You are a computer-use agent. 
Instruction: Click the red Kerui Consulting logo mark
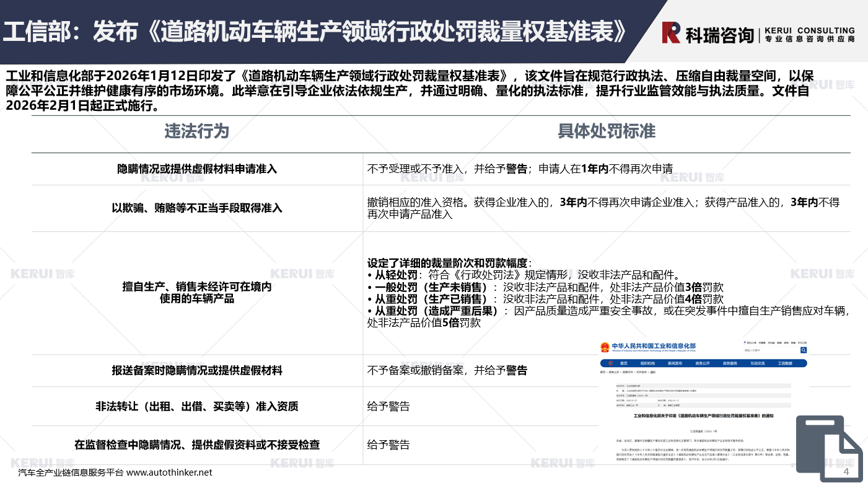671,32
